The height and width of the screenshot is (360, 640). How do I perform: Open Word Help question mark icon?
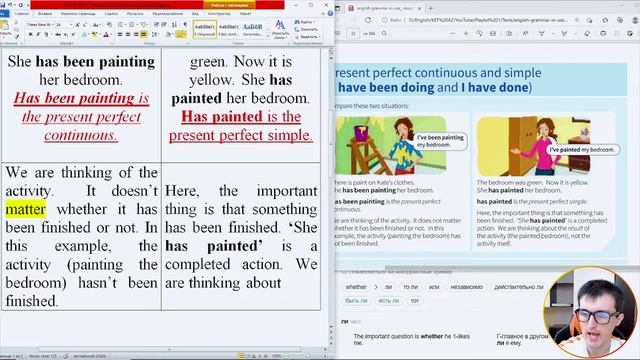(330, 13)
